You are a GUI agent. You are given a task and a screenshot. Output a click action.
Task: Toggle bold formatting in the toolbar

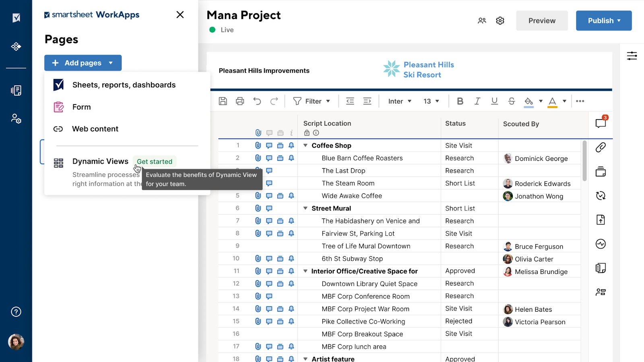(460, 101)
